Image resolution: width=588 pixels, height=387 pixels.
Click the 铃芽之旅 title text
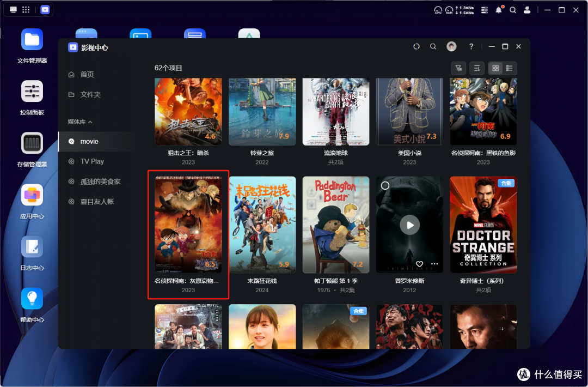pyautogui.click(x=262, y=153)
